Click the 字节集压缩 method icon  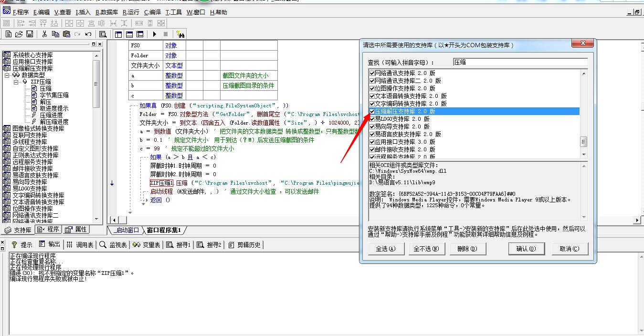click(34, 95)
